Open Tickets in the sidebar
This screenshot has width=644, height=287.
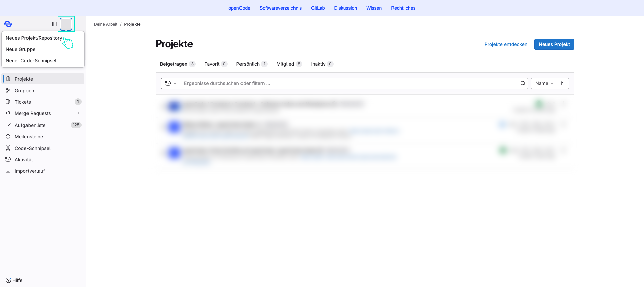pyautogui.click(x=23, y=102)
